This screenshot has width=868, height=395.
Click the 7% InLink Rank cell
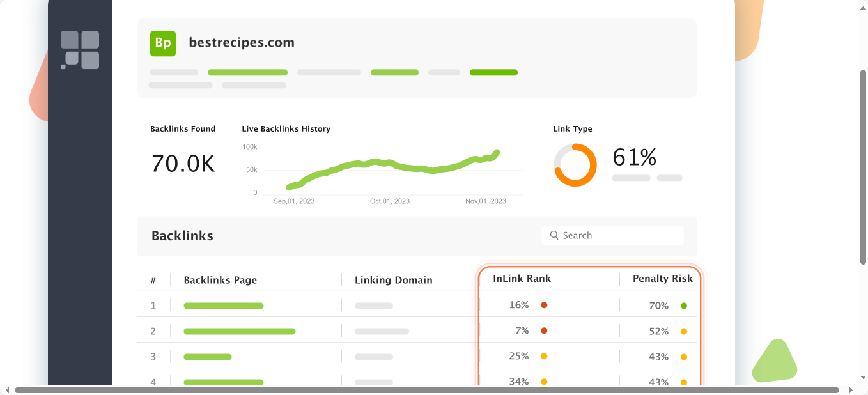[522, 330]
